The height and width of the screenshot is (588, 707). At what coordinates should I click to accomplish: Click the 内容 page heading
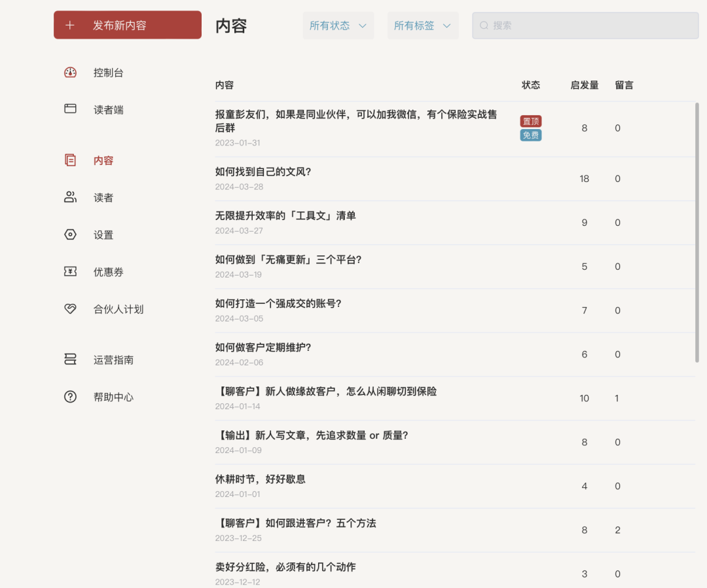(x=231, y=26)
